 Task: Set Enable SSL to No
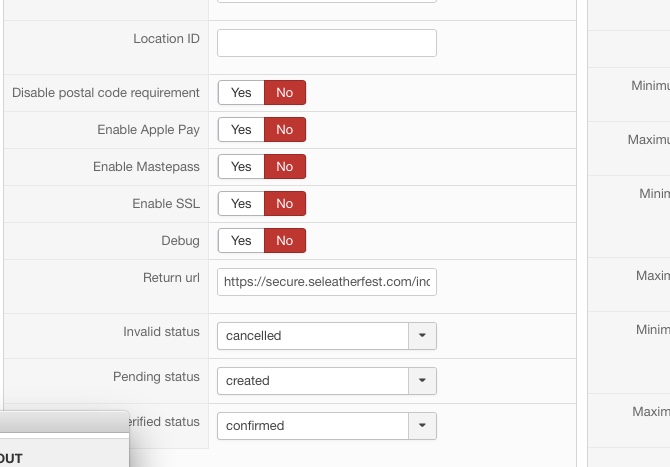285,204
